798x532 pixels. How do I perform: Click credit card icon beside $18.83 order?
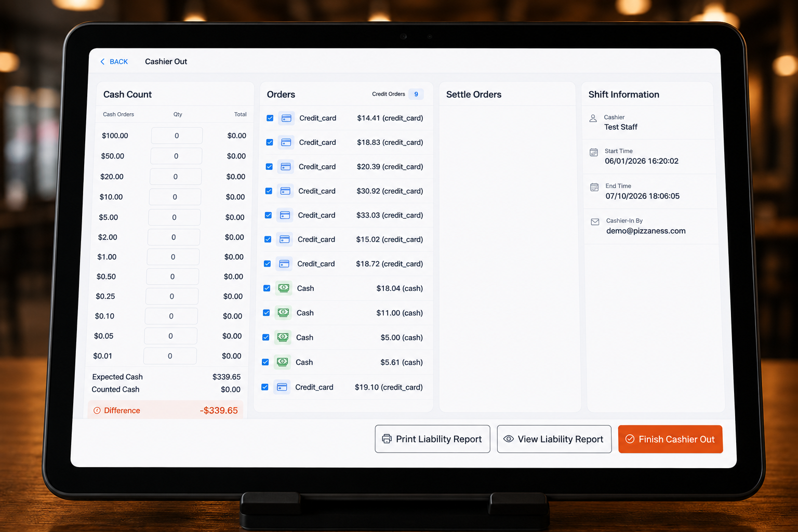pos(286,142)
